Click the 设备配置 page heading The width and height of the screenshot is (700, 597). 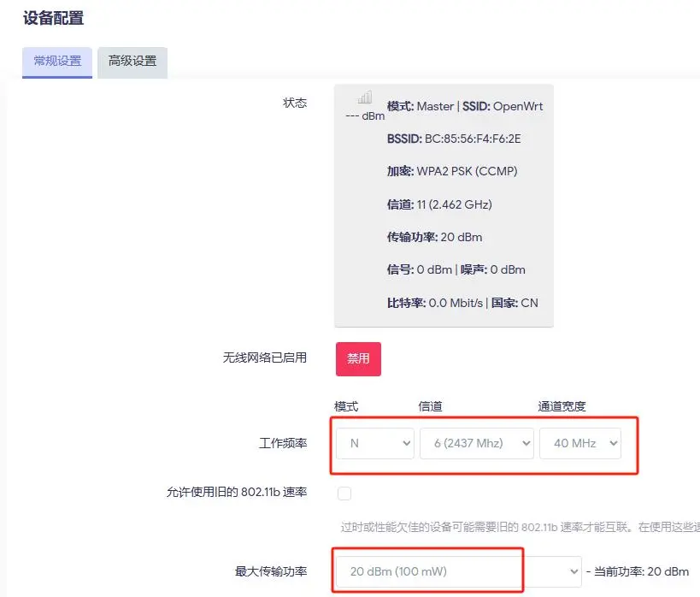[54, 18]
